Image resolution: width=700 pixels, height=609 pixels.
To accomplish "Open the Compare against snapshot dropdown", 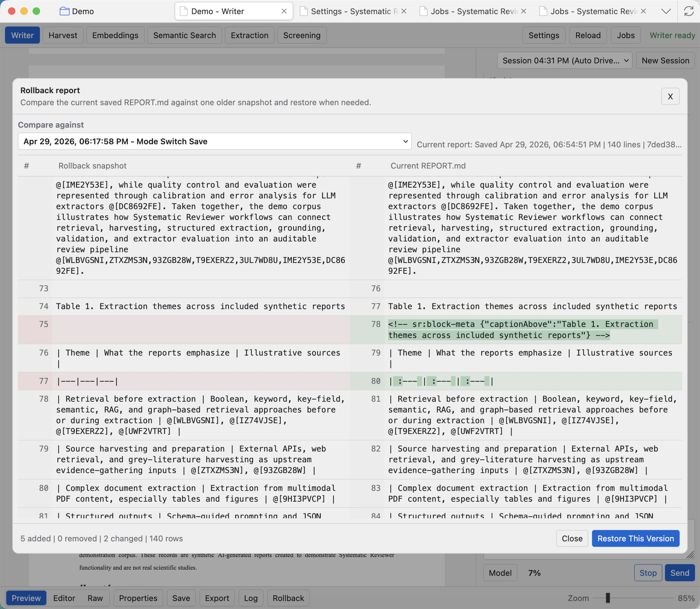I will coord(215,141).
